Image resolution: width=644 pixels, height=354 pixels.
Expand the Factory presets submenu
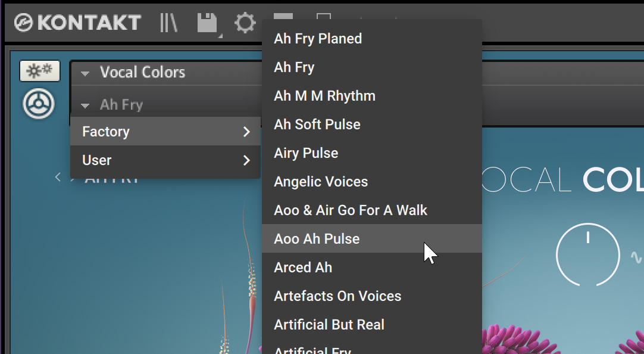pyautogui.click(x=165, y=132)
